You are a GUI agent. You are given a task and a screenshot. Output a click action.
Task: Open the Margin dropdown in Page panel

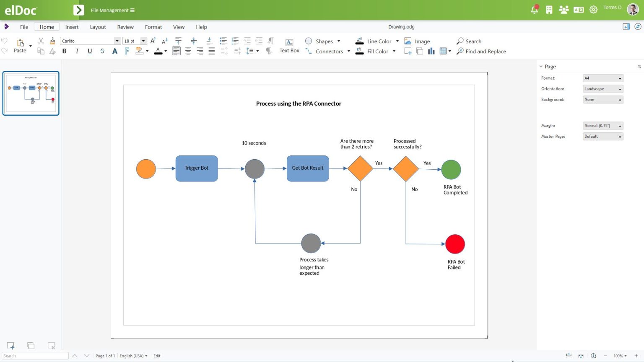[602, 126]
